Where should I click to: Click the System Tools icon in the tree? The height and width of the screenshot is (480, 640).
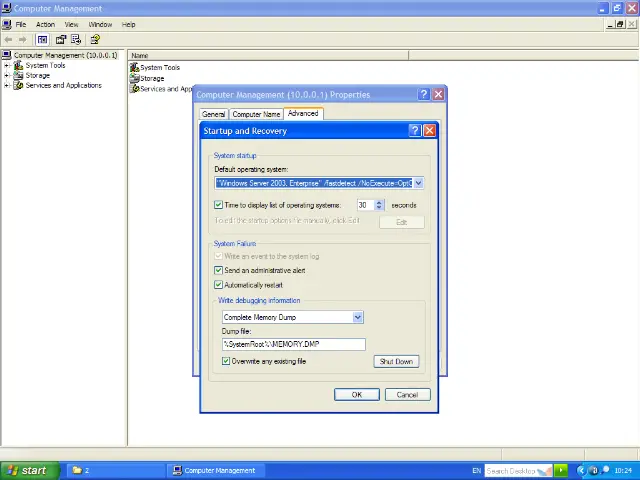point(18,65)
